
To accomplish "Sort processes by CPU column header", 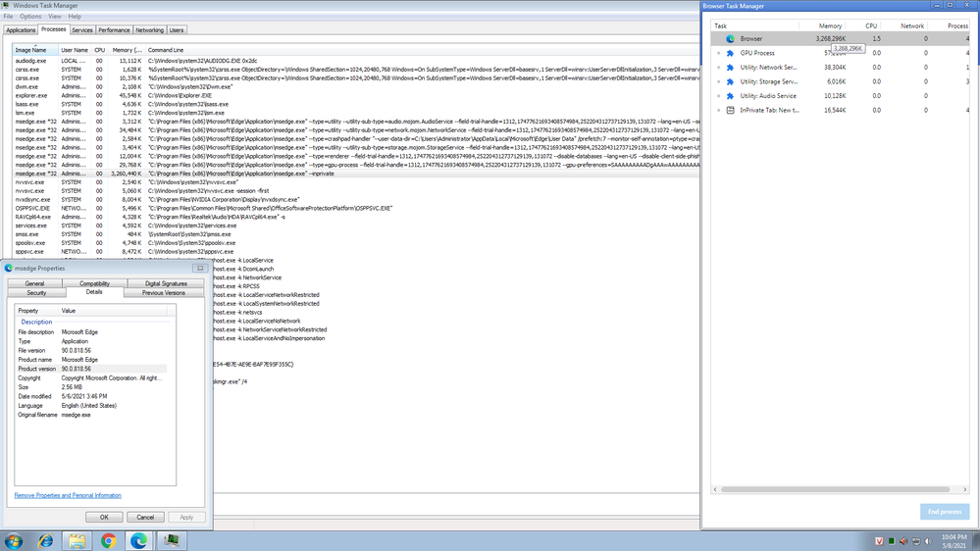I will pyautogui.click(x=99, y=50).
